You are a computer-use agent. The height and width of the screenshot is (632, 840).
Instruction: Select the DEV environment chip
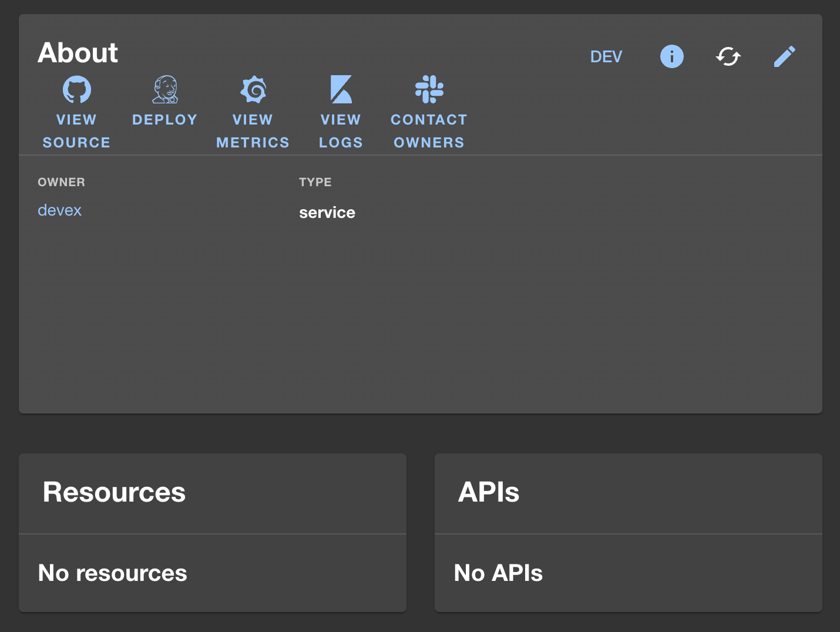pos(606,56)
